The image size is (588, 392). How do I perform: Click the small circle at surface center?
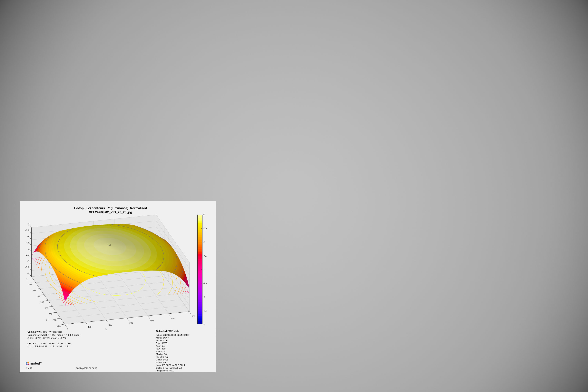click(x=110, y=245)
